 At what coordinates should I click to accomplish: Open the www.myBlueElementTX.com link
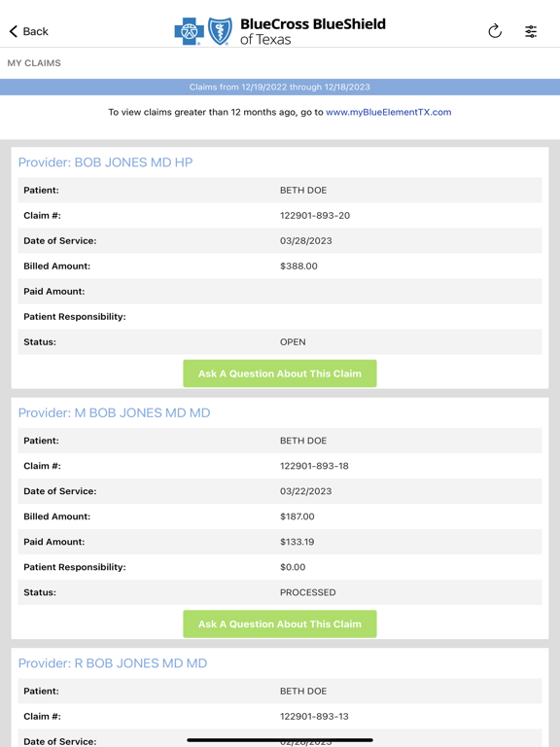[389, 112]
